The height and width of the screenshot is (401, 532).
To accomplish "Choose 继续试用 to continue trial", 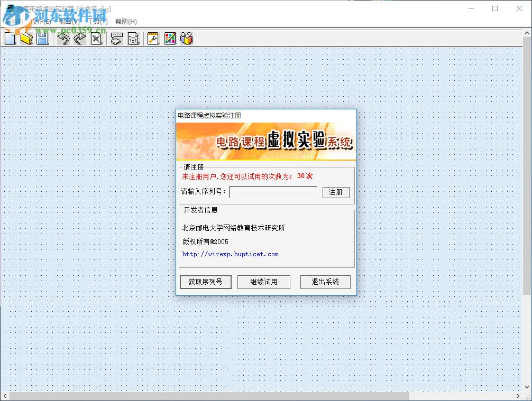I will pos(263,282).
